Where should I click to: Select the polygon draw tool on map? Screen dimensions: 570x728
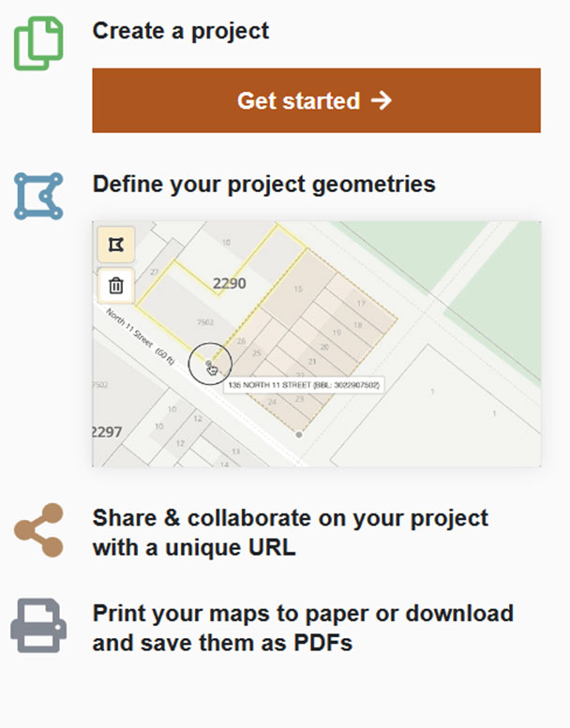[116, 245]
